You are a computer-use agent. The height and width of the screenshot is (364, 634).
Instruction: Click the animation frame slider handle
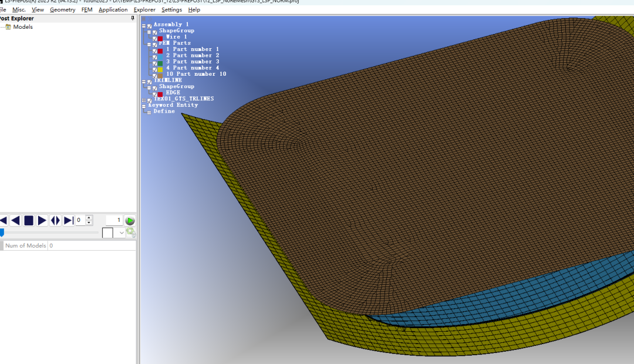coord(2,232)
